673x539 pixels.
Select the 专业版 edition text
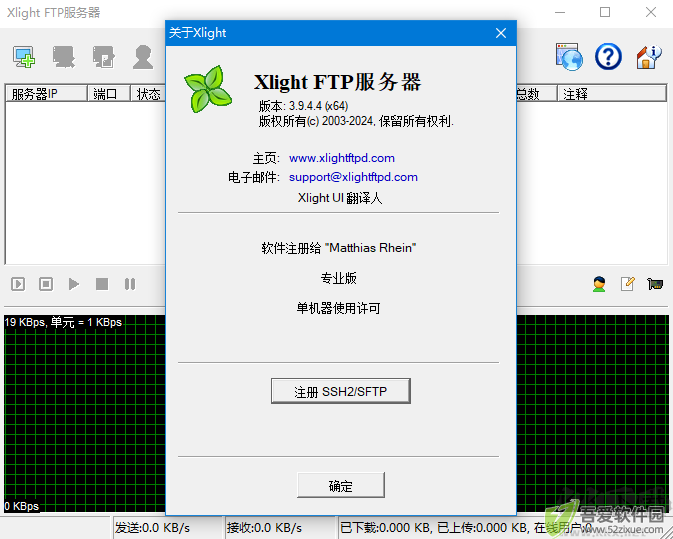pyautogui.click(x=339, y=278)
